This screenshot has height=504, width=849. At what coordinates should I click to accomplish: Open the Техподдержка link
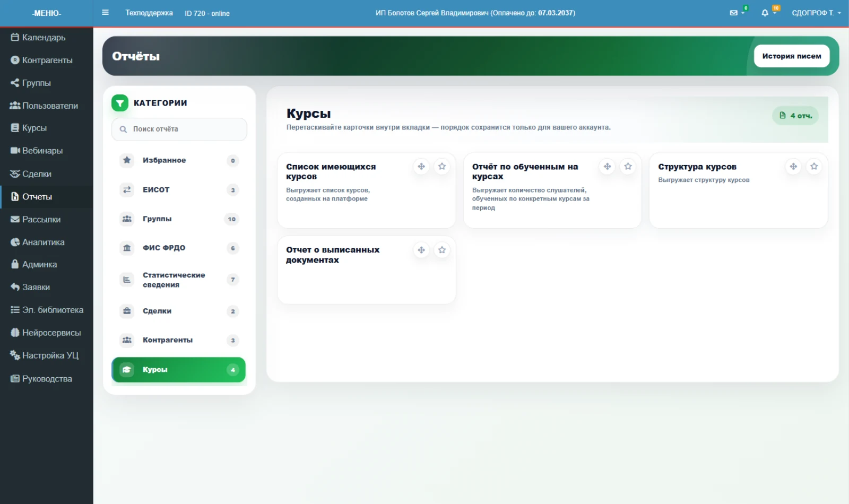coord(149,13)
